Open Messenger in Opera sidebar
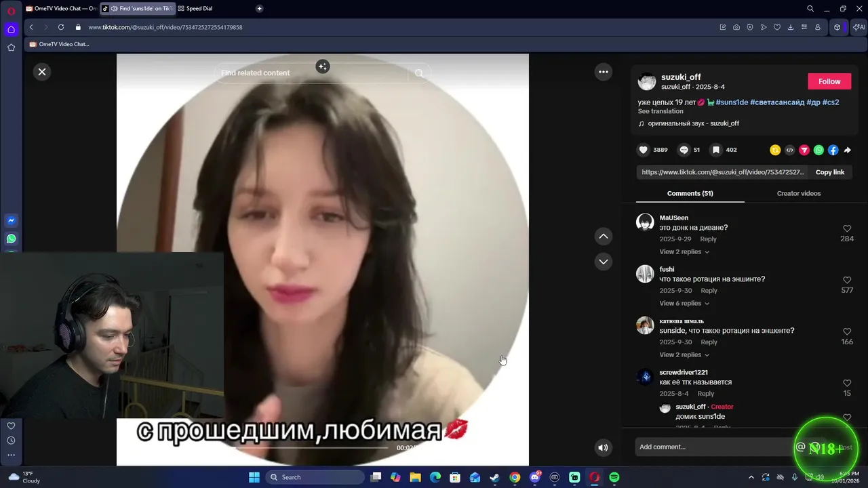The image size is (868, 488). tap(11, 220)
